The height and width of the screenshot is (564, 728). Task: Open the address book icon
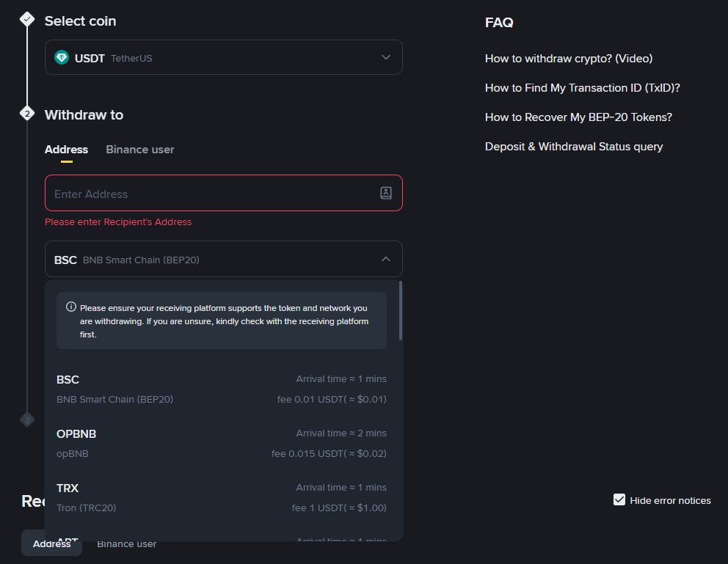tap(386, 193)
